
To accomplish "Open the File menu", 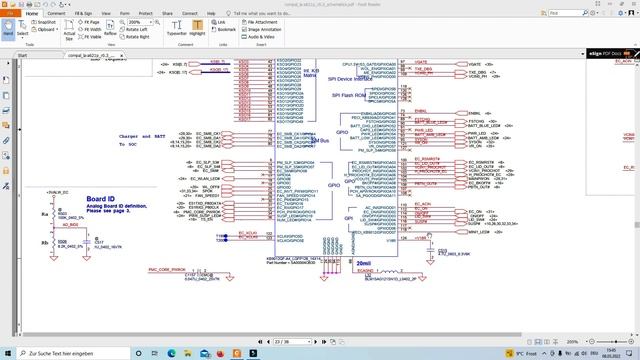I will click(10, 13).
